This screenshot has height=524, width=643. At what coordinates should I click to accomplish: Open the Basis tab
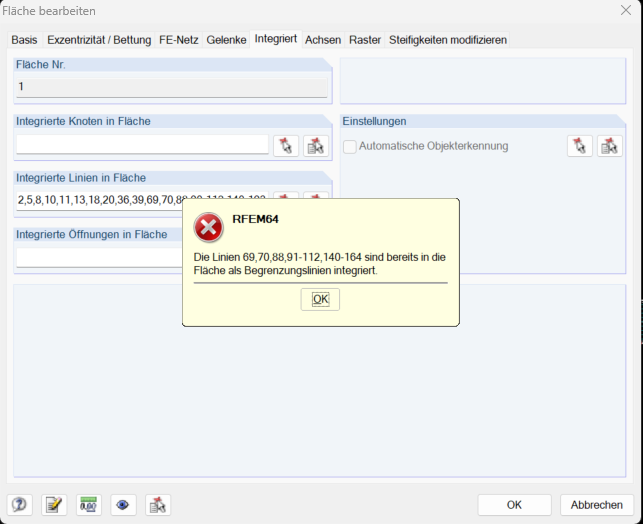24,40
